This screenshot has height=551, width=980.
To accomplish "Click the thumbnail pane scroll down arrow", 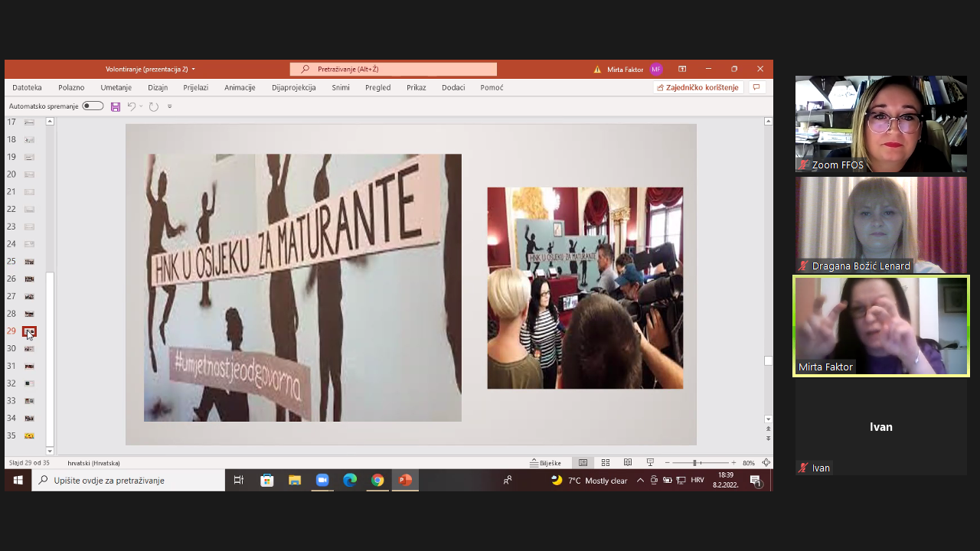I will click(50, 452).
